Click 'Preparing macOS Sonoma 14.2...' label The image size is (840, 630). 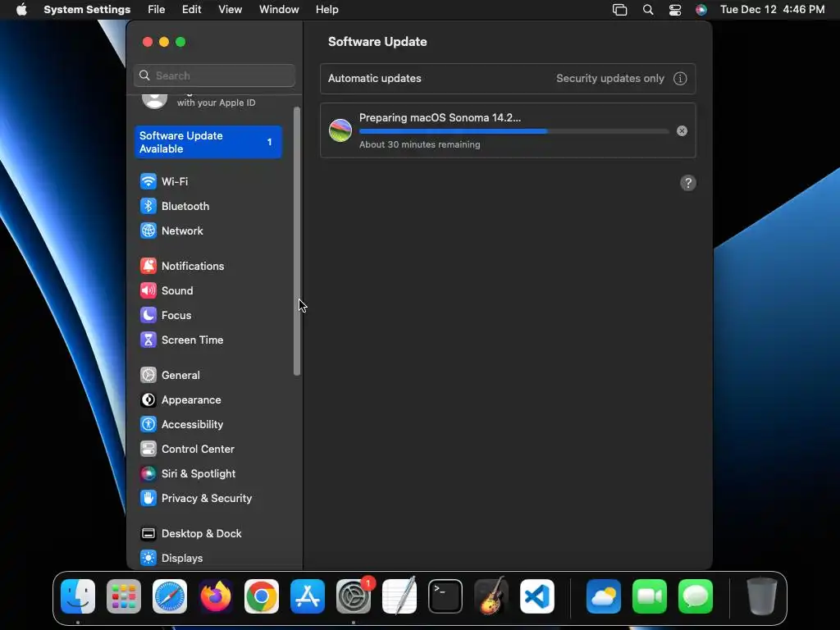[x=440, y=118]
